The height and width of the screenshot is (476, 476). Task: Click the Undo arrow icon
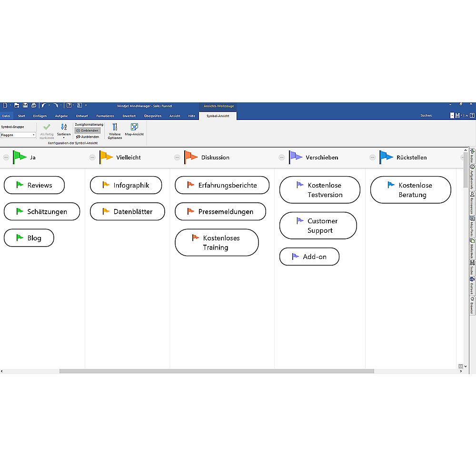pyautogui.click(x=44, y=105)
